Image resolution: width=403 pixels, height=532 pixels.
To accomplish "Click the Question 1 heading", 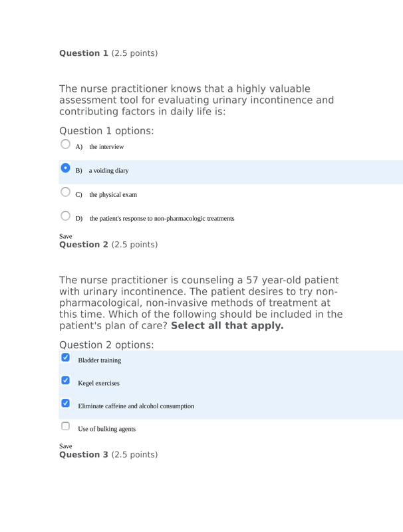I will [84, 53].
